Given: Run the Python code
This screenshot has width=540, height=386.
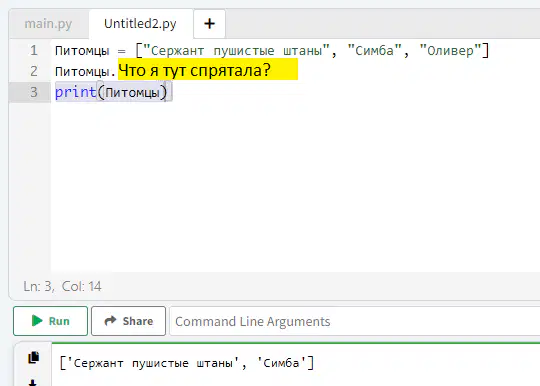Looking at the screenshot, I should point(51,321).
